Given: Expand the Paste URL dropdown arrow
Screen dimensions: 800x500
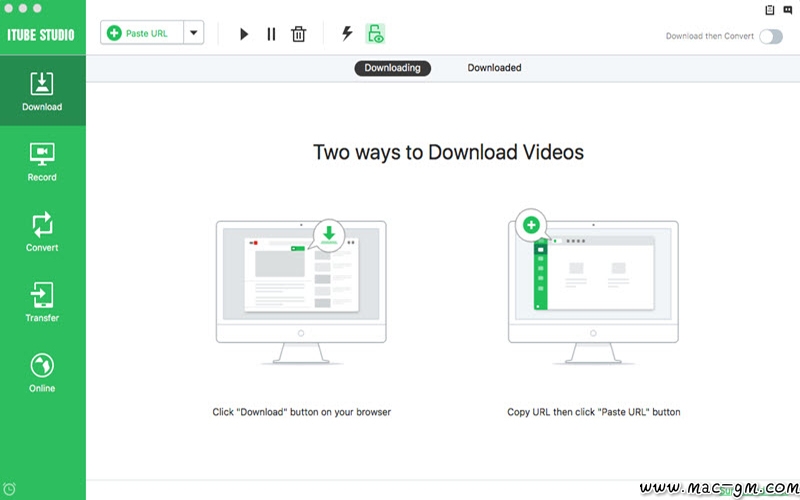Looking at the screenshot, I should click(x=194, y=33).
